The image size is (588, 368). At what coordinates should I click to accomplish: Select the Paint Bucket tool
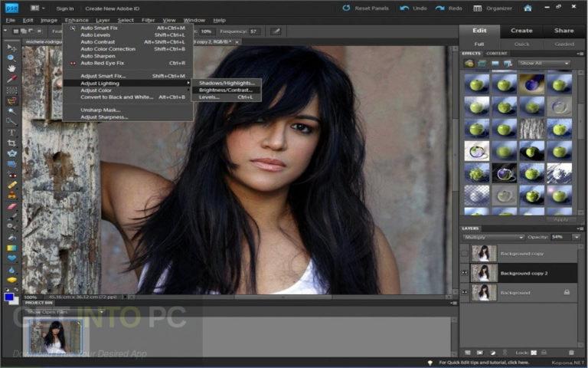[x=12, y=238]
